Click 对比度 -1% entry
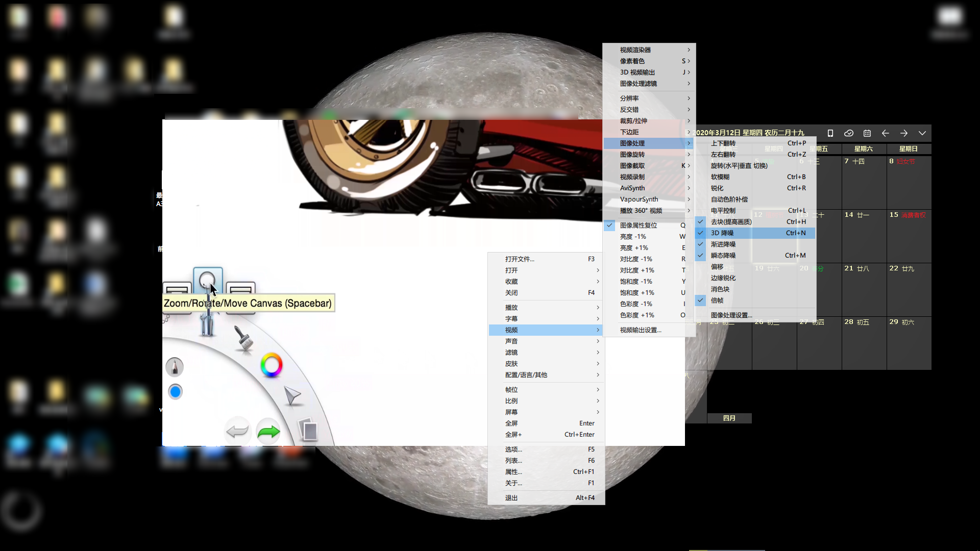This screenshot has width=980, height=551. click(x=648, y=259)
